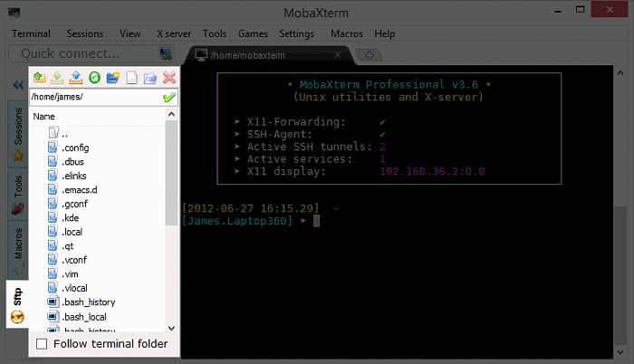Close the /home/mobaxterm tab
634x364 pixels.
(x=338, y=55)
